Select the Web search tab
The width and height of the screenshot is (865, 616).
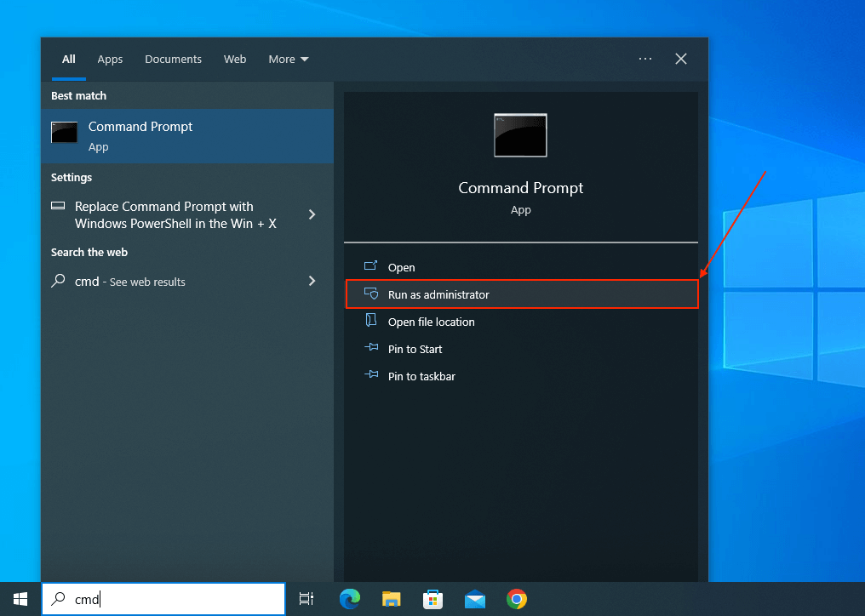(235, 60)
